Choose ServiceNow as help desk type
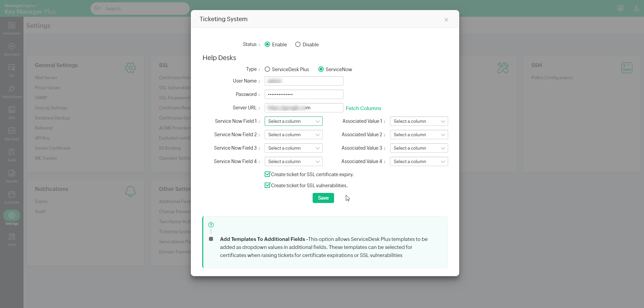644x308 pixels. [x=321, y=69]
